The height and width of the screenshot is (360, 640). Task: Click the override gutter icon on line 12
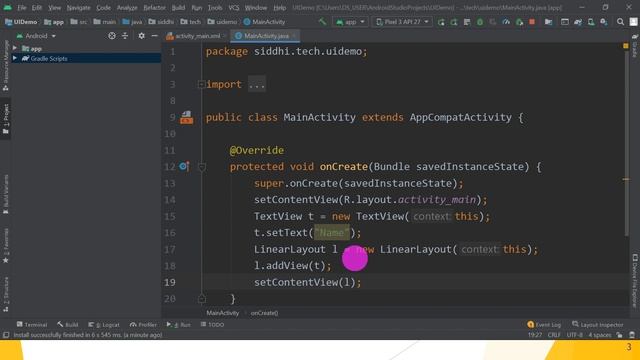pyautogui.click(x=184, y=166)
